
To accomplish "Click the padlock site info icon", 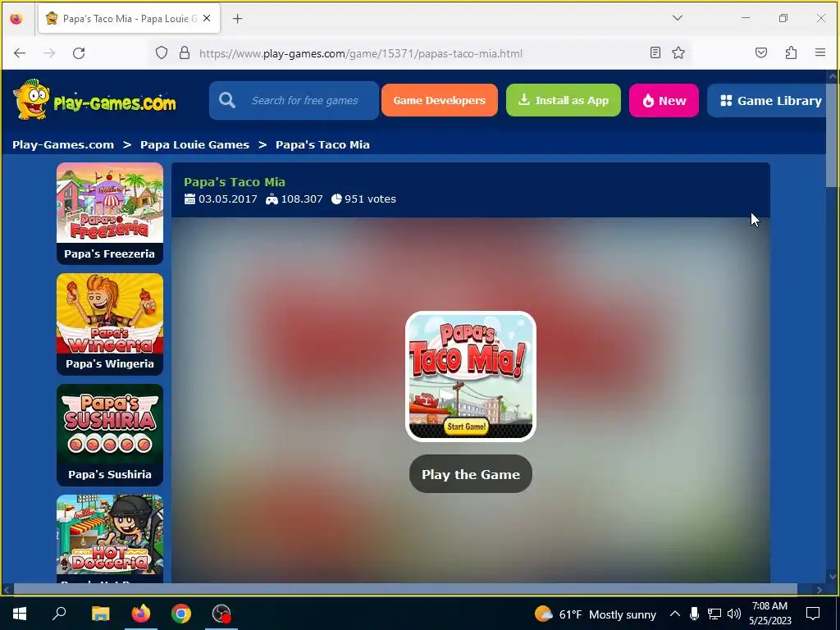I will (x=185, y=53).
